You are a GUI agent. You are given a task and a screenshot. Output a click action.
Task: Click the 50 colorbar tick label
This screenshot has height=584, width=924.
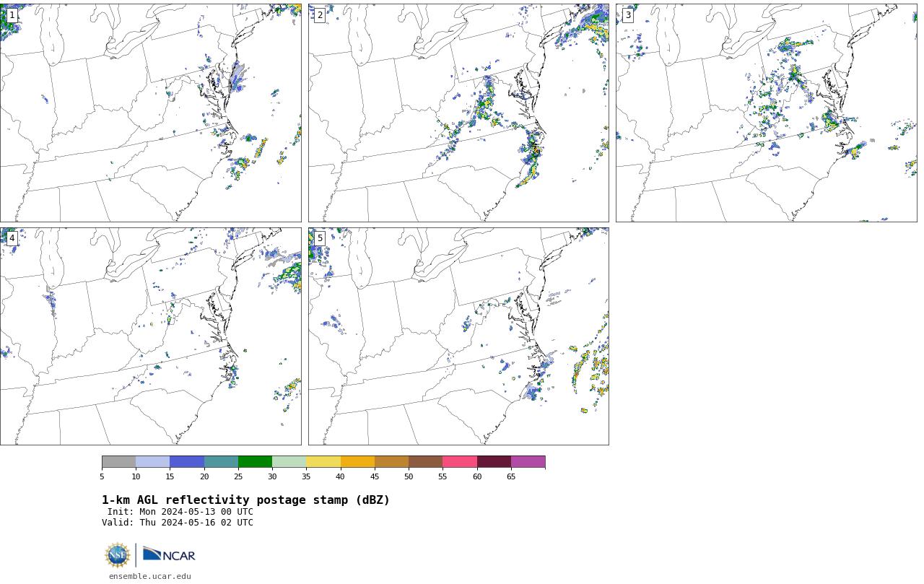[409, 476]
